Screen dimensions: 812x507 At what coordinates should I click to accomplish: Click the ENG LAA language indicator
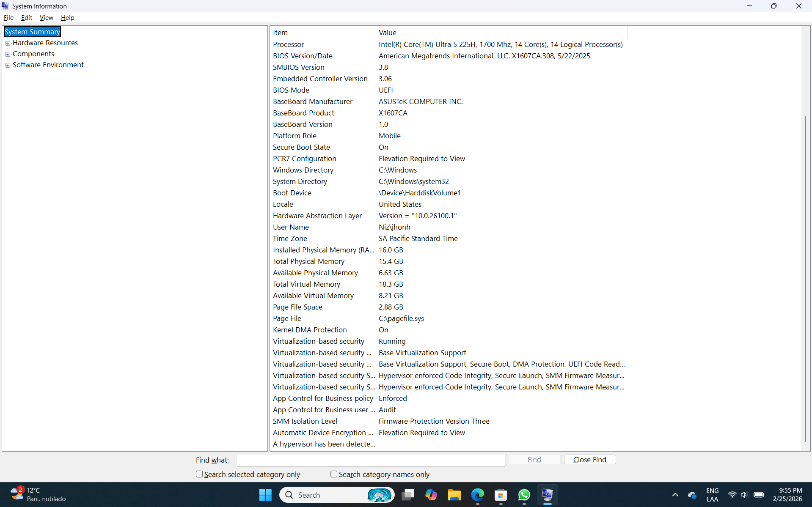pyautogui.click(x=713, y=495)
